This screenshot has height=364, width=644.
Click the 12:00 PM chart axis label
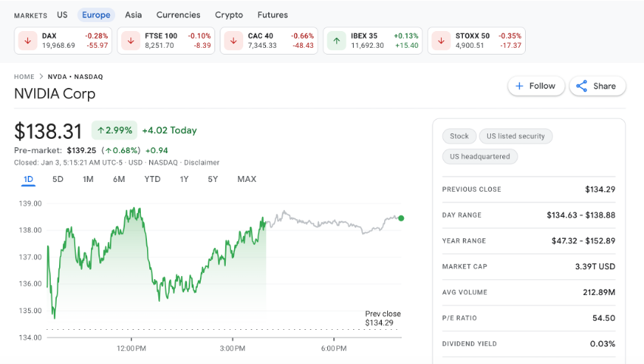click(x=131, y=348)
